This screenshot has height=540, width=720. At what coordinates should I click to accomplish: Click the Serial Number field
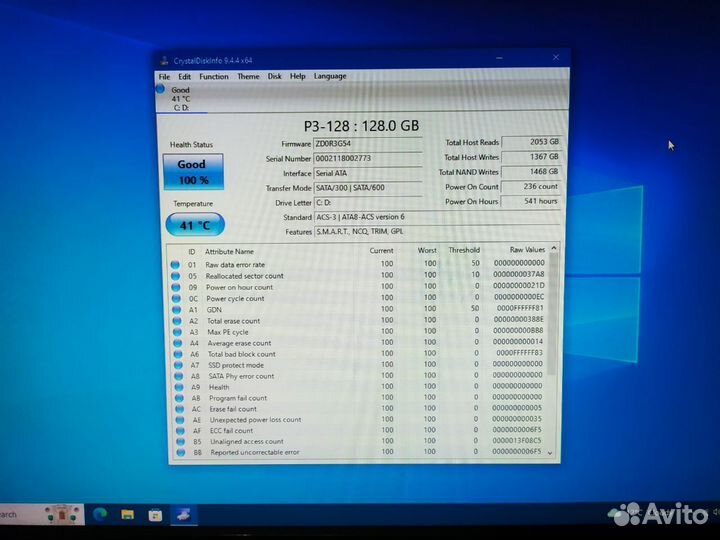tap(368, 158)
